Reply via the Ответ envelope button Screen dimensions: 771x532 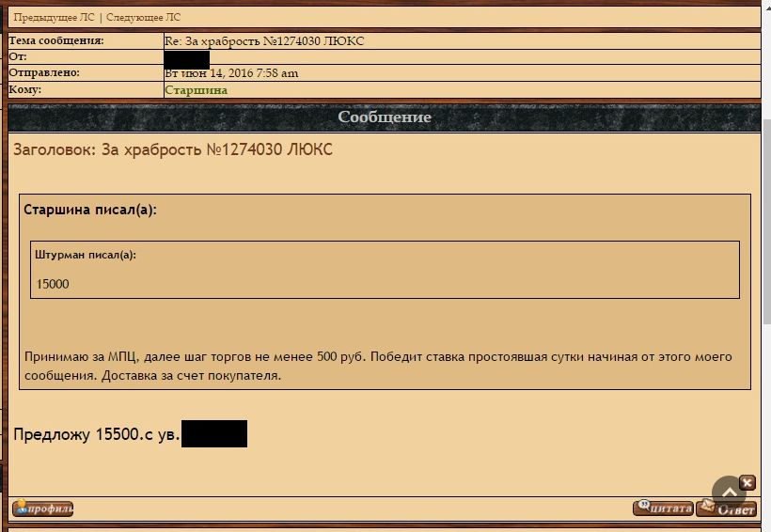click(726, 509)
